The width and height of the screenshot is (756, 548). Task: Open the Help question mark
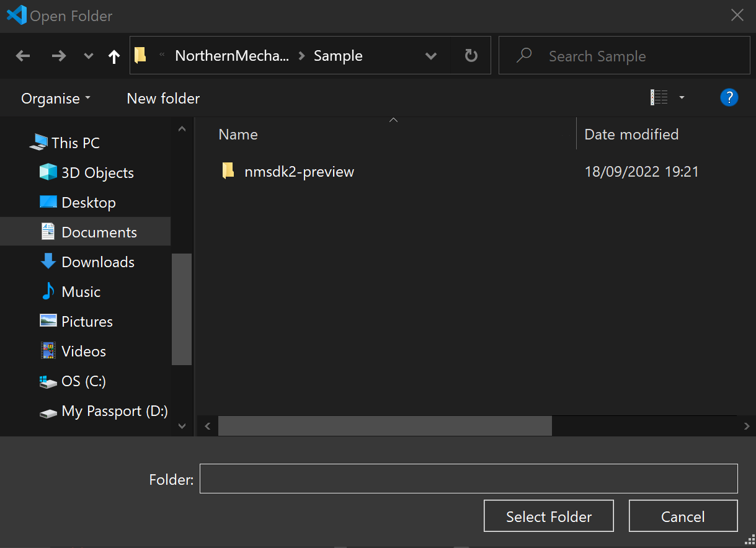coord(729,97)
